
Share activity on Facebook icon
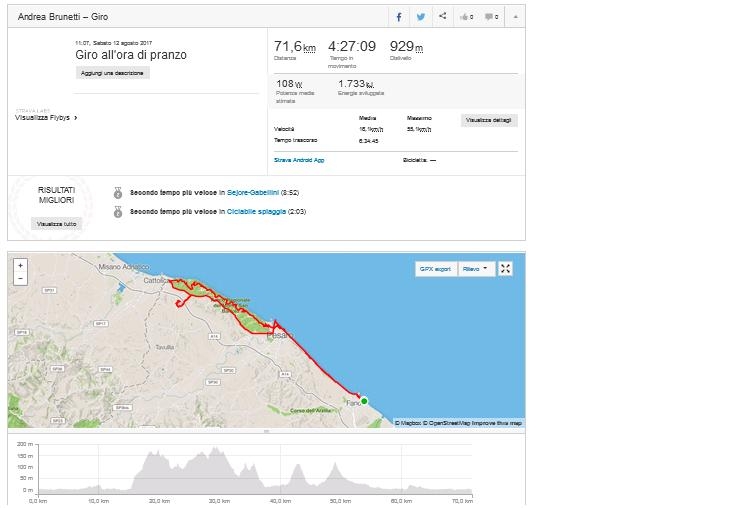399,17
